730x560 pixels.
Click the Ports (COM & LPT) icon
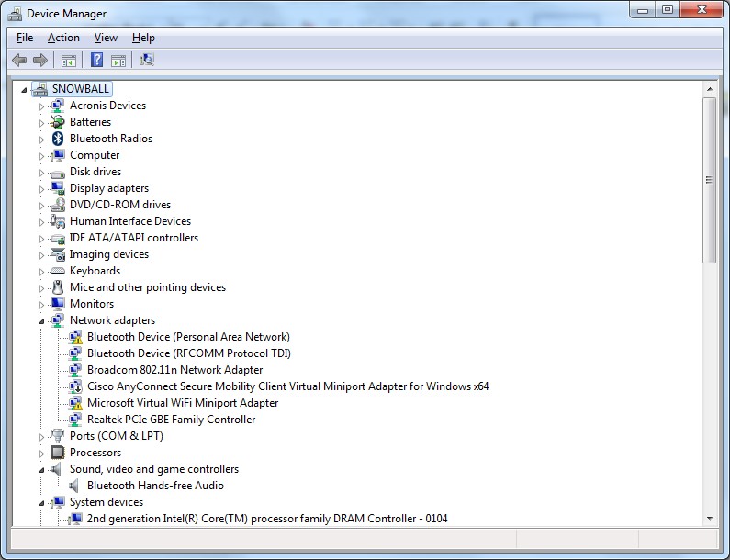[x=57, y=436]
